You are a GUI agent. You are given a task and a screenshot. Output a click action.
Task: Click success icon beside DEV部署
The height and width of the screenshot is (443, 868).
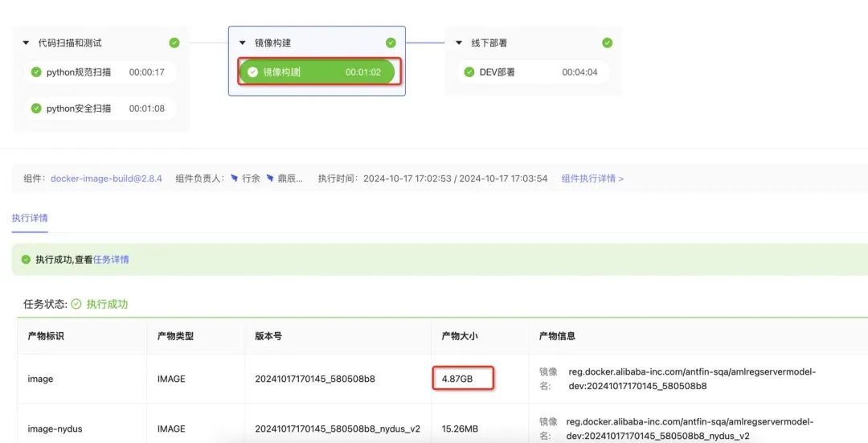coord(469,72)
